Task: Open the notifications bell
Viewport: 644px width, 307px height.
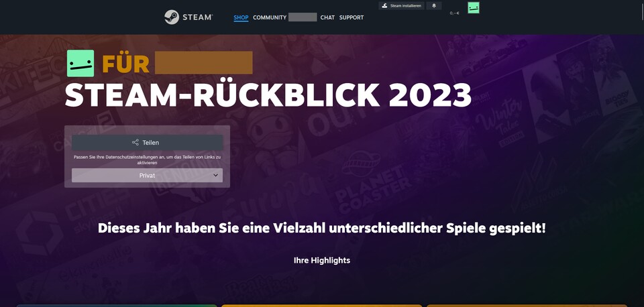Action: (x=434, y=5)
